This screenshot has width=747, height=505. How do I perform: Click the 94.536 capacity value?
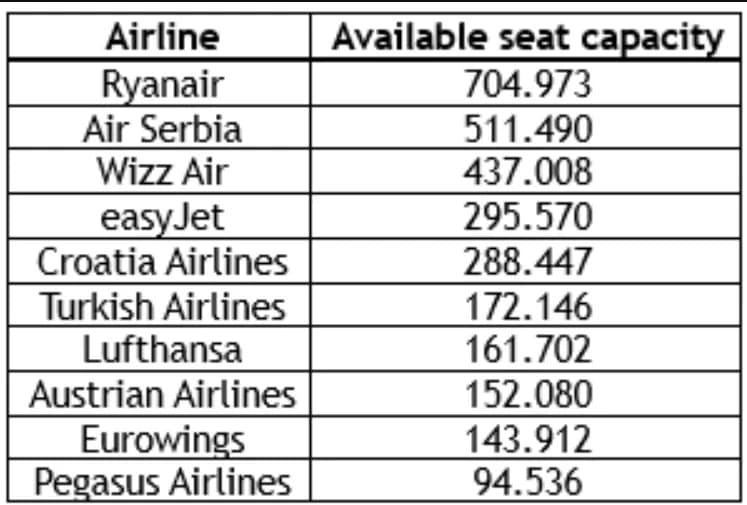528,482
